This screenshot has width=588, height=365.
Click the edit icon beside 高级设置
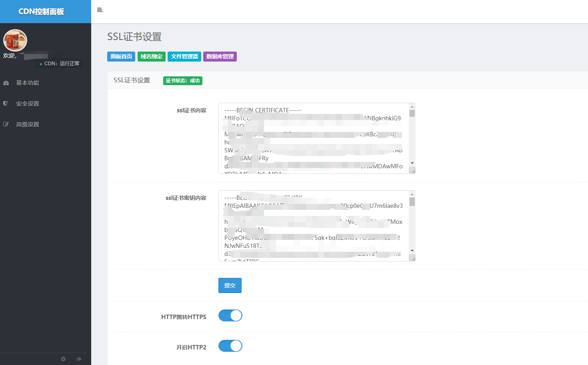(x=6, y=124)
